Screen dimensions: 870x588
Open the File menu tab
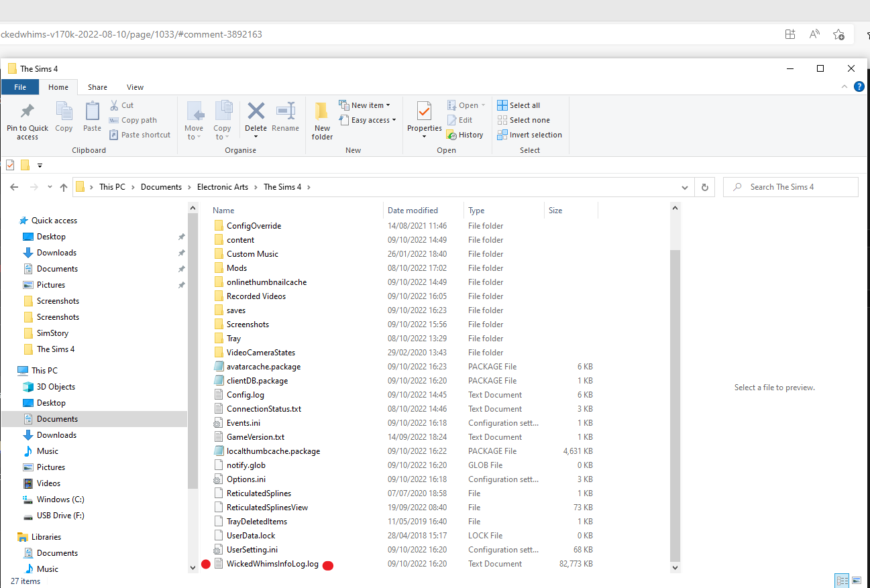[x=20, y=87]
